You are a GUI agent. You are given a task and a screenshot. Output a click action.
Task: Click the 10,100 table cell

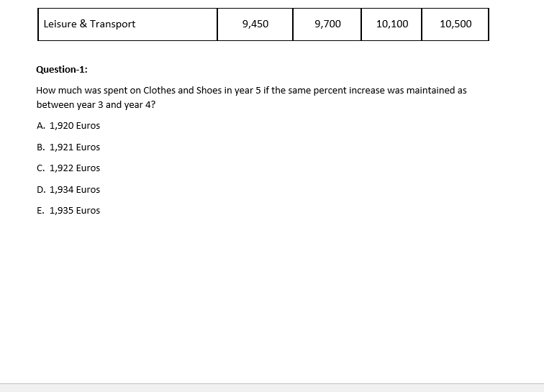392,24
